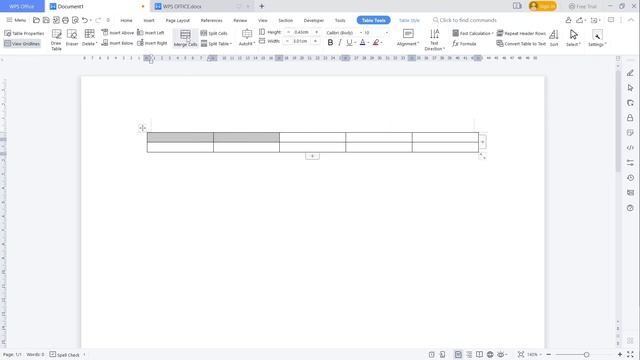Image resolution: width=640 pixels, height=360 pixels.
Task: Add a new document tab
Action: [262, 6]
